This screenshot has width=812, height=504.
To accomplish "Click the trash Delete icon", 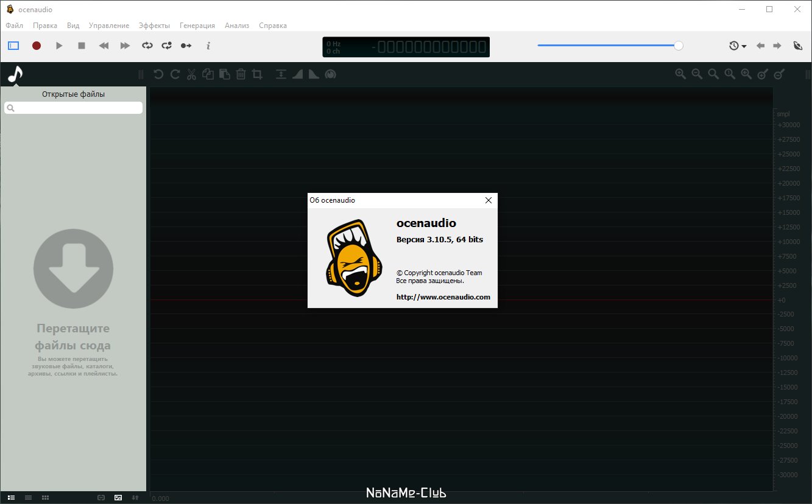I will [241, 74].
